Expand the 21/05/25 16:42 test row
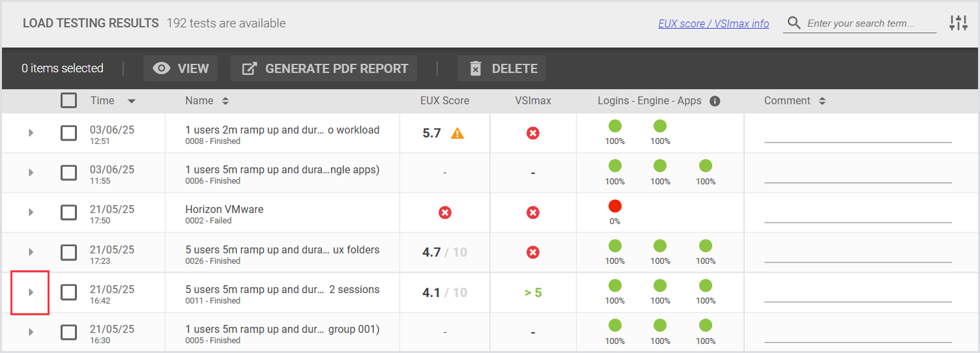 (31, 292)
